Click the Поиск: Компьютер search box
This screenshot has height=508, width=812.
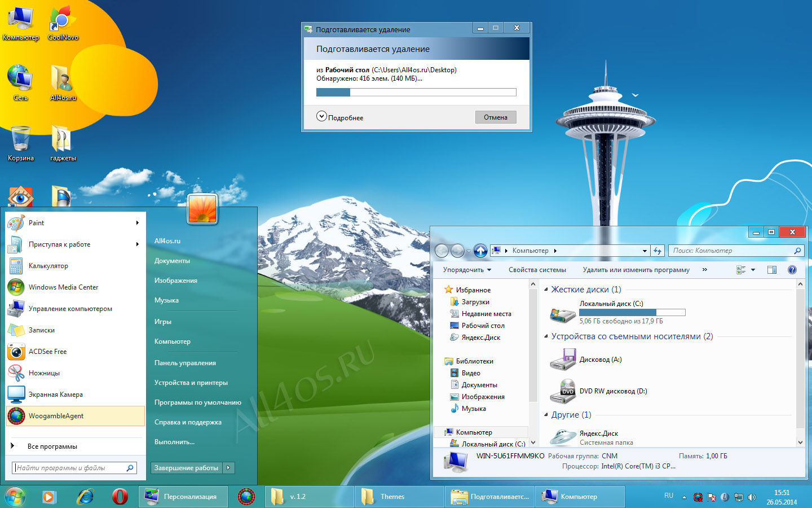pyautogui.click(x=736, y=251)
